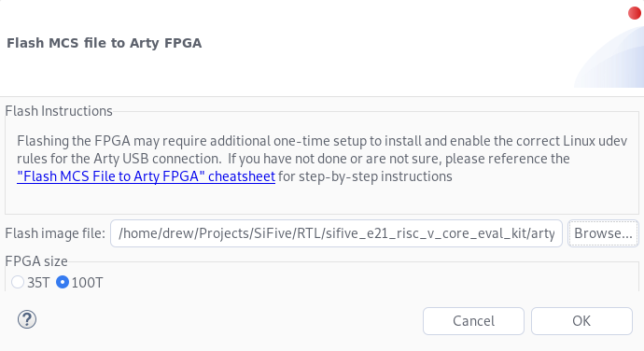Click the "35T" text label

click(38, 283)
